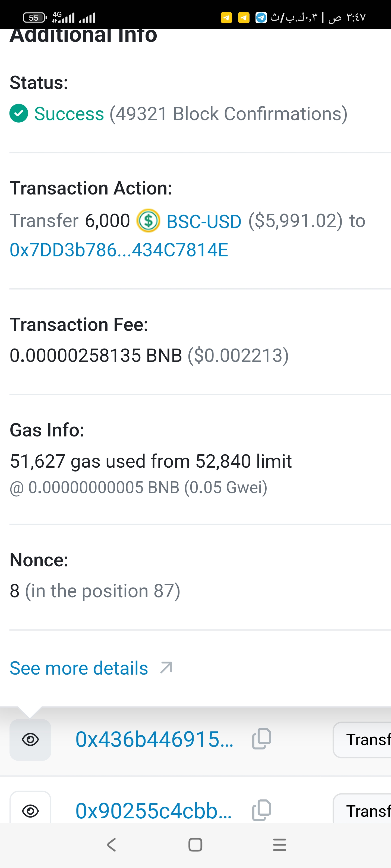Tap the Android home square icon
The image size is (391, 868).
[x=195, y=844]
